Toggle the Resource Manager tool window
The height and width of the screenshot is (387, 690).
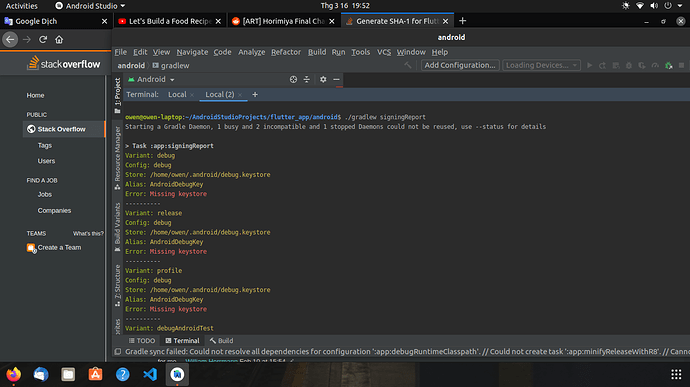coord(117,158)
